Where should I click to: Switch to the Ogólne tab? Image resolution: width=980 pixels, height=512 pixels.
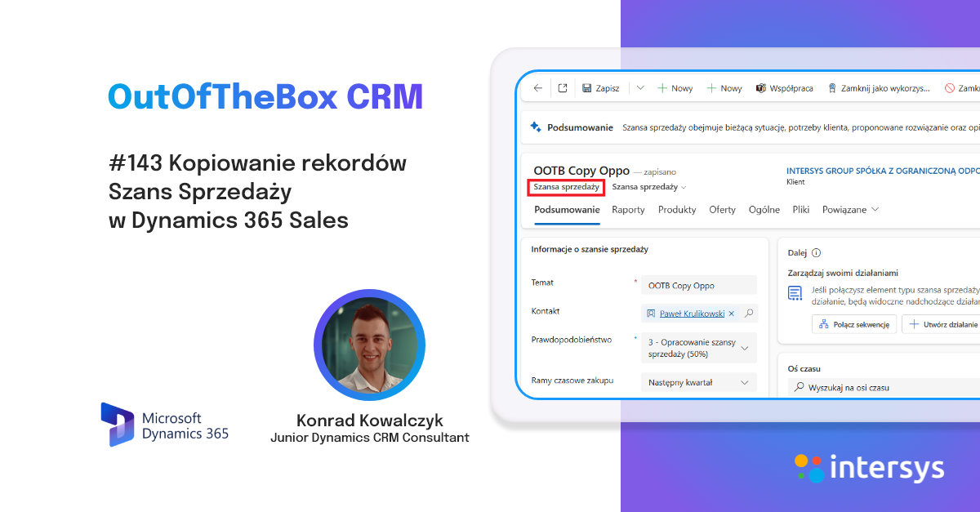764,210
